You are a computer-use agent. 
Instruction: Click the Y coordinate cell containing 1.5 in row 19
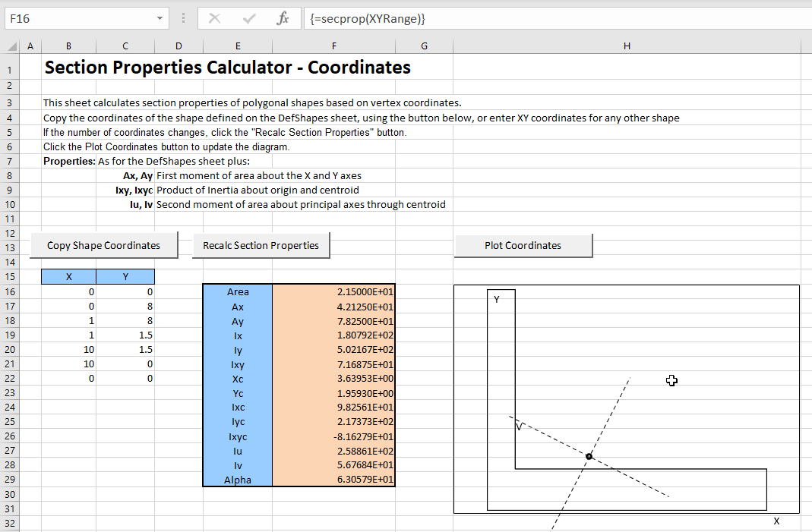[x=126, y=335]
